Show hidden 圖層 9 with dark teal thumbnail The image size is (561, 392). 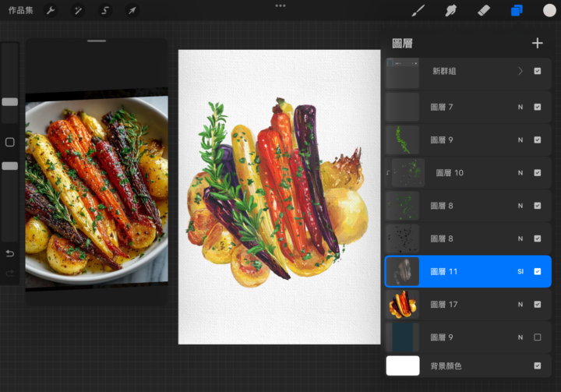[537, 337]
